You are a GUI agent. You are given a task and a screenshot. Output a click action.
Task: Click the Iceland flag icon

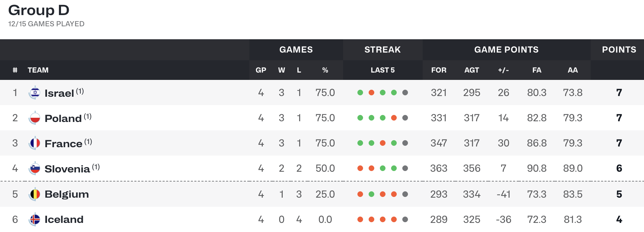(34, 219)
